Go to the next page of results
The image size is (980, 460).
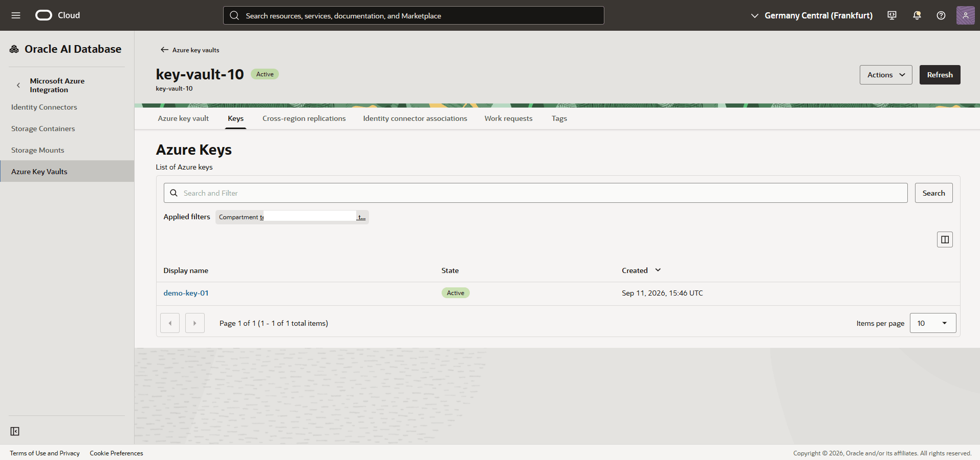click(195, 323)
